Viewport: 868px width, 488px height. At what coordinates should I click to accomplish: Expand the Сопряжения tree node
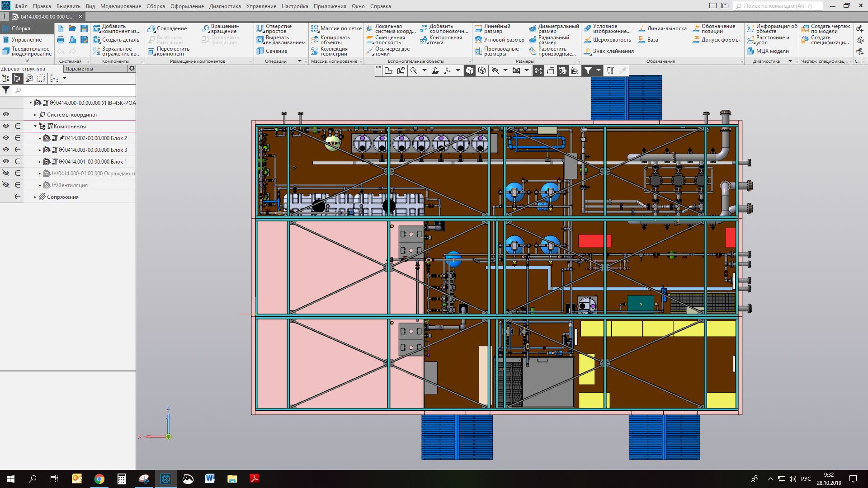(35, 197)
